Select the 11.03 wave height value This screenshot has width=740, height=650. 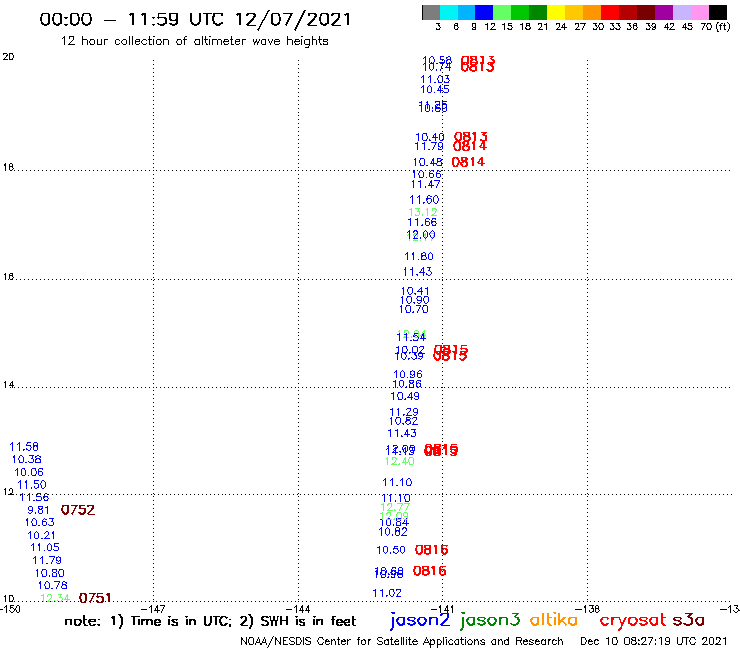click(x=435, y=80)
